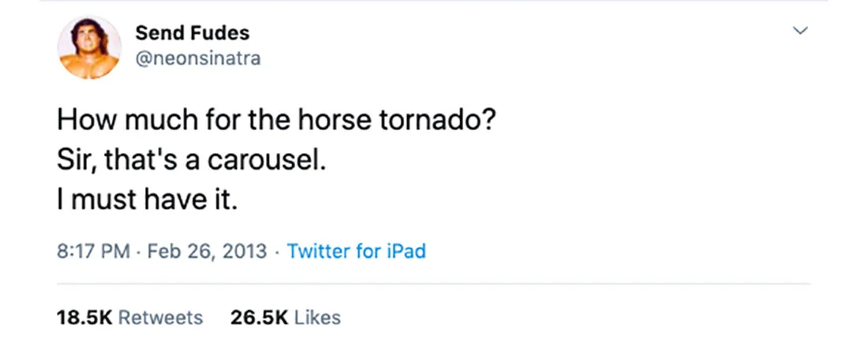Click the Send Fudes profile avatar
Viewport: 868px width, 348px height.
coord(89,47)
